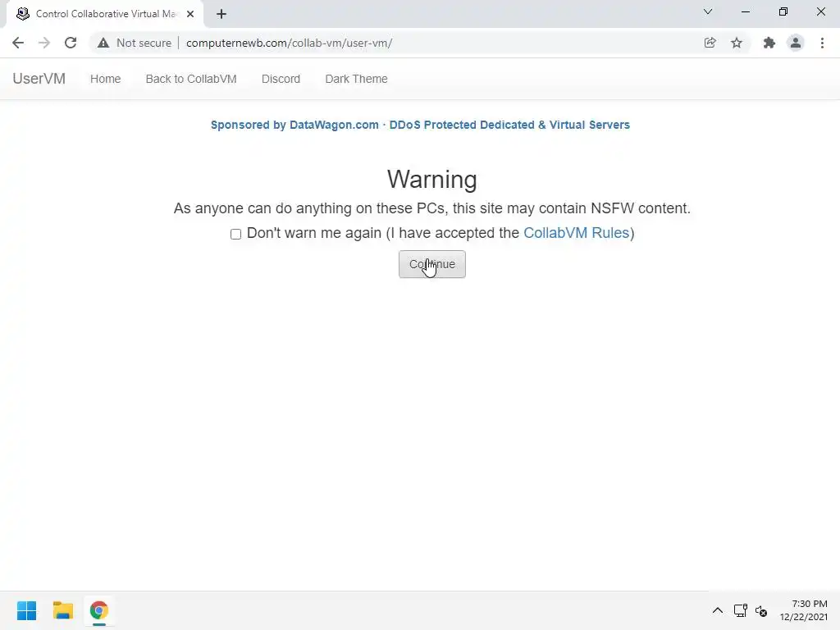Open the Chrome three-dot menu
840x630 pixels.
coord(822,43)
